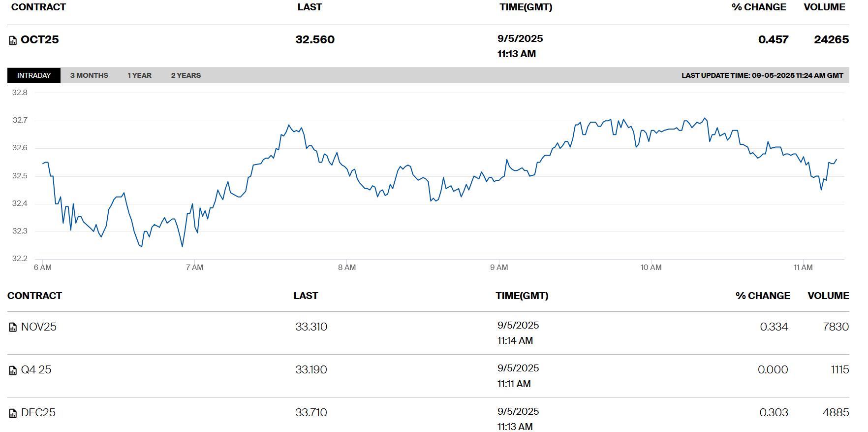Click the 9 AM time axis label
868x432 pixels.
click(x=499, y=267)
